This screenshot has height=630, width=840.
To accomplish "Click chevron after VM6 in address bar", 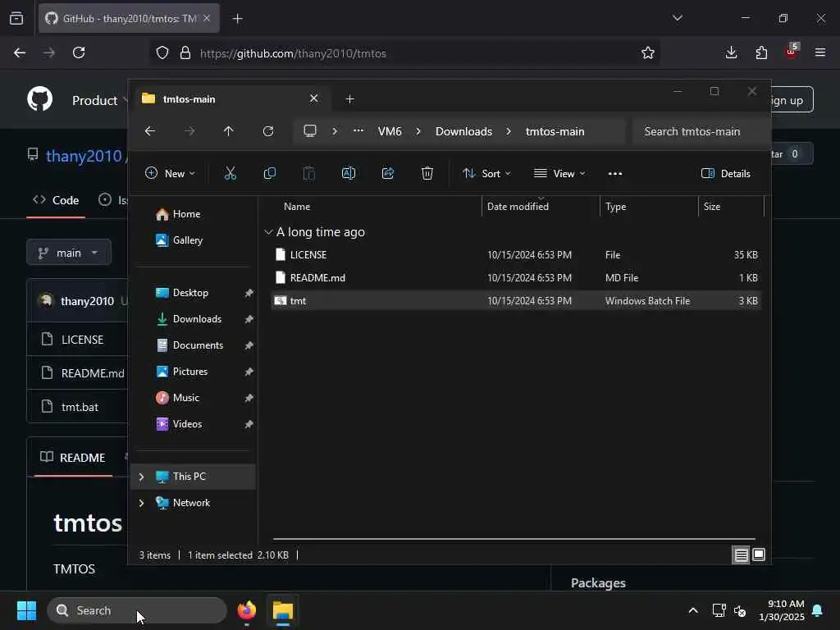I will pos(418,130).
